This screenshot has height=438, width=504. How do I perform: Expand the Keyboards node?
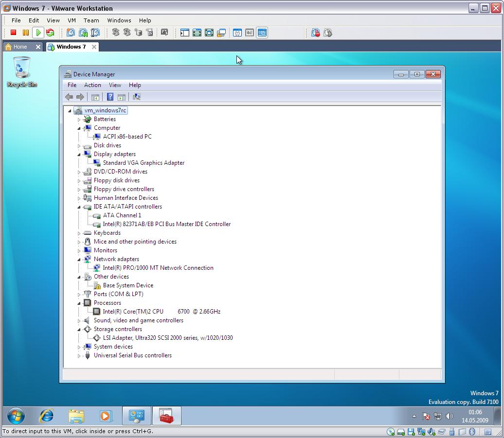point(79,233)
